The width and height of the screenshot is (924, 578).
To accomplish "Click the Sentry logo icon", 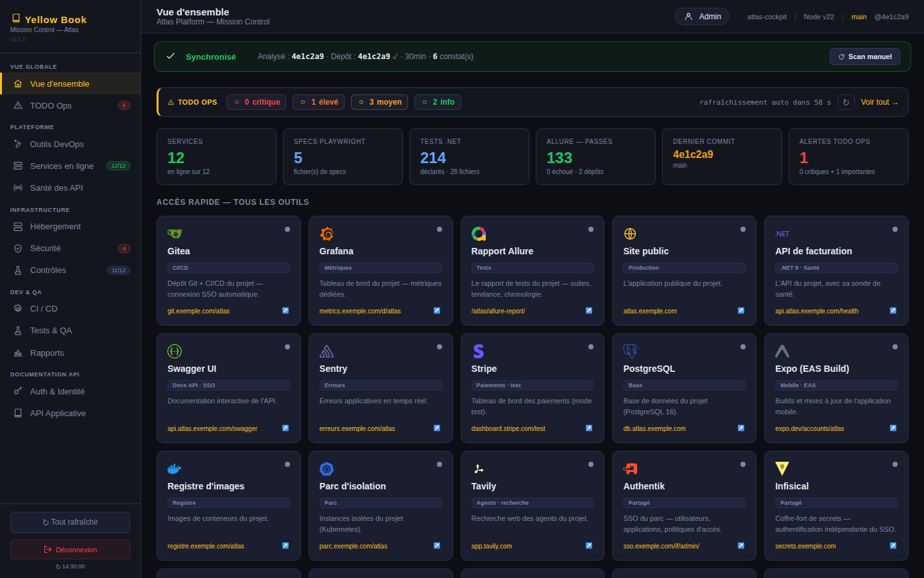I will tap(327, 351).
